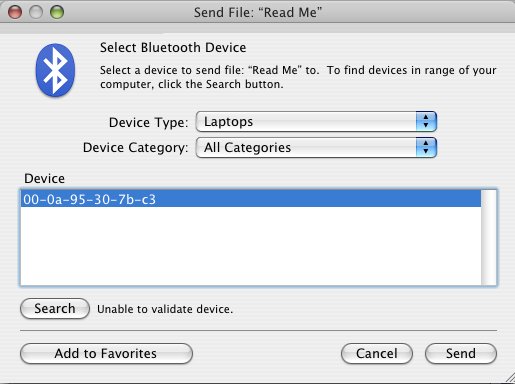Add the device to Favorites

pos(106,354)
